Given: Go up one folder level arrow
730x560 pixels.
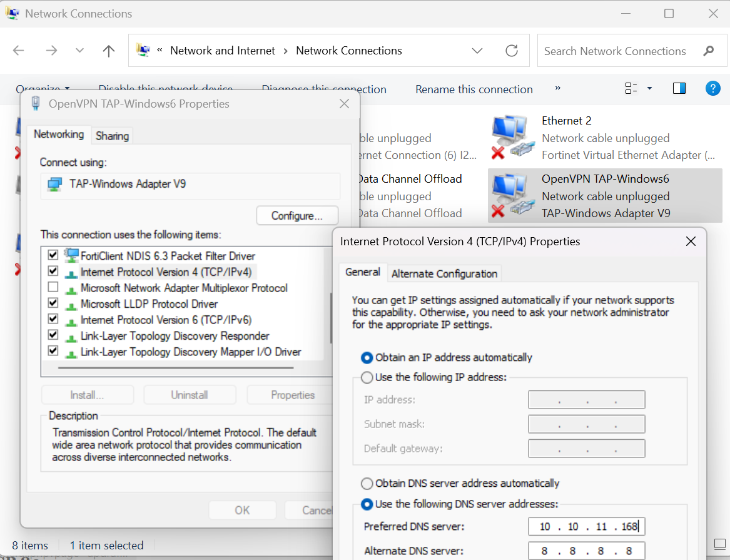Looking at the screenshot, I should tap(108, 51).
